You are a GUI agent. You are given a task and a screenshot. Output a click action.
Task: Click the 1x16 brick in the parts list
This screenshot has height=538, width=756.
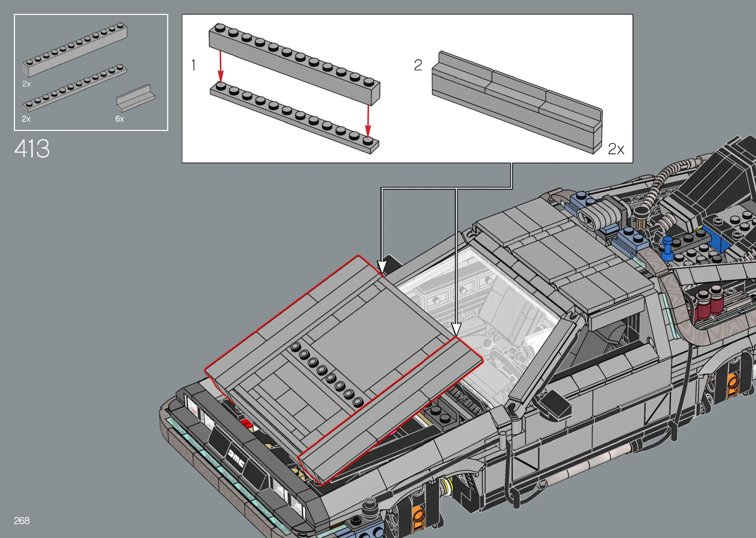pyautogui.click(x=75, y=50)
